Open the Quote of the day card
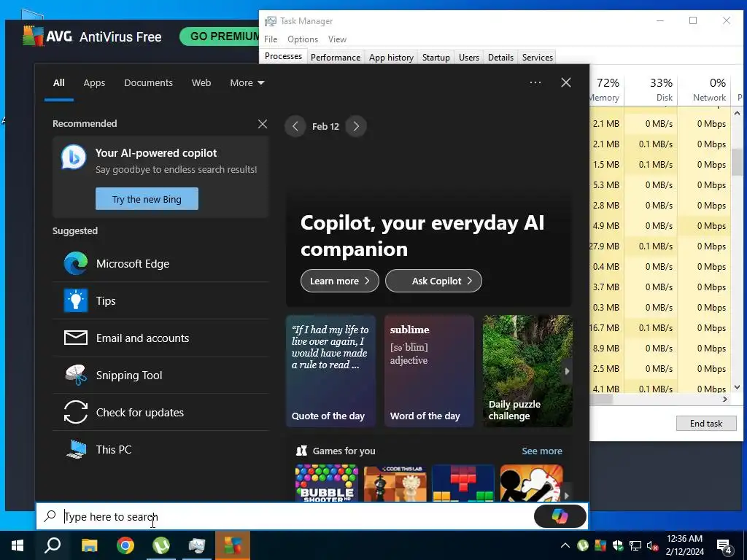Viewport: 747px width, 560px height. 330,371
